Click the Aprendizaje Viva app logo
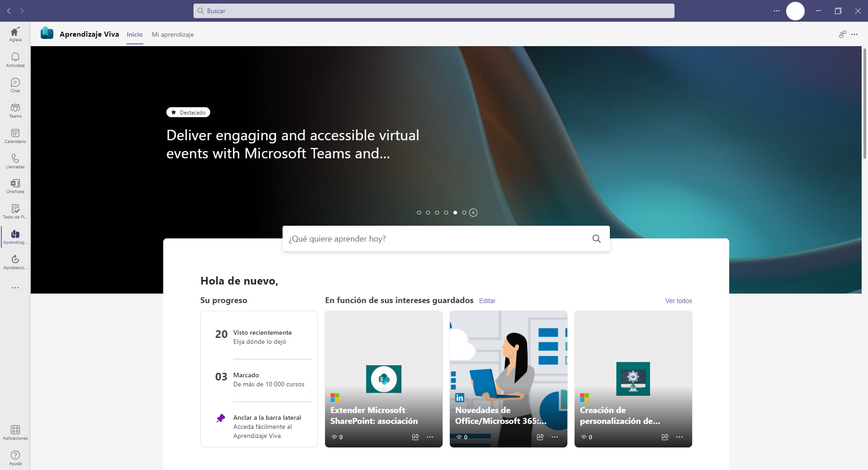The height and width of the screenshot is (470, 868). (x=47, y=33)
